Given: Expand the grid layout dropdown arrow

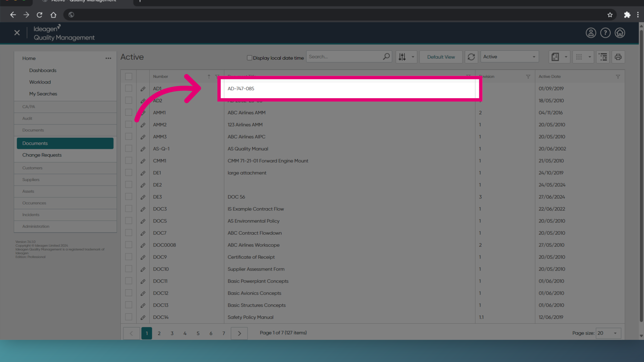Looking at the screenshot, I should tap(590, 57).
